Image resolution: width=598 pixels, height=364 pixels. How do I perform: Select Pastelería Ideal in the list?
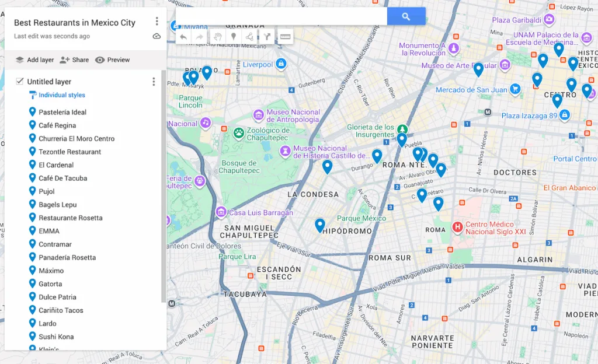click(62, 112)
